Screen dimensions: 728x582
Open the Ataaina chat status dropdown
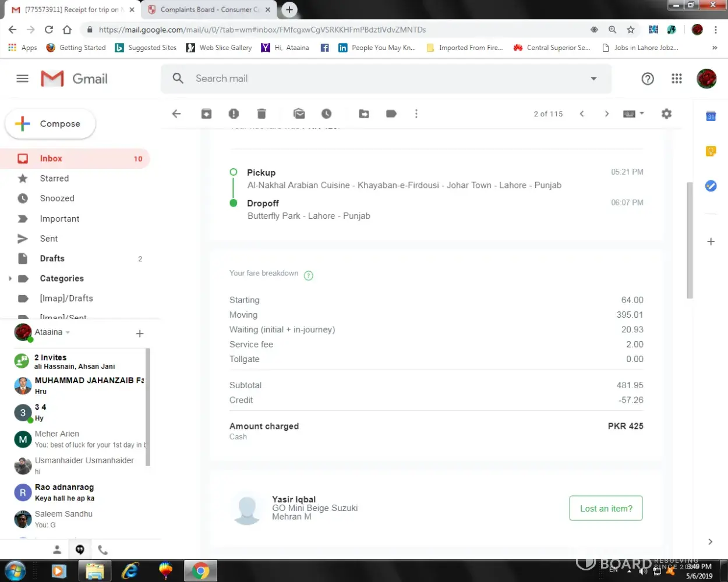pos(68,332)
